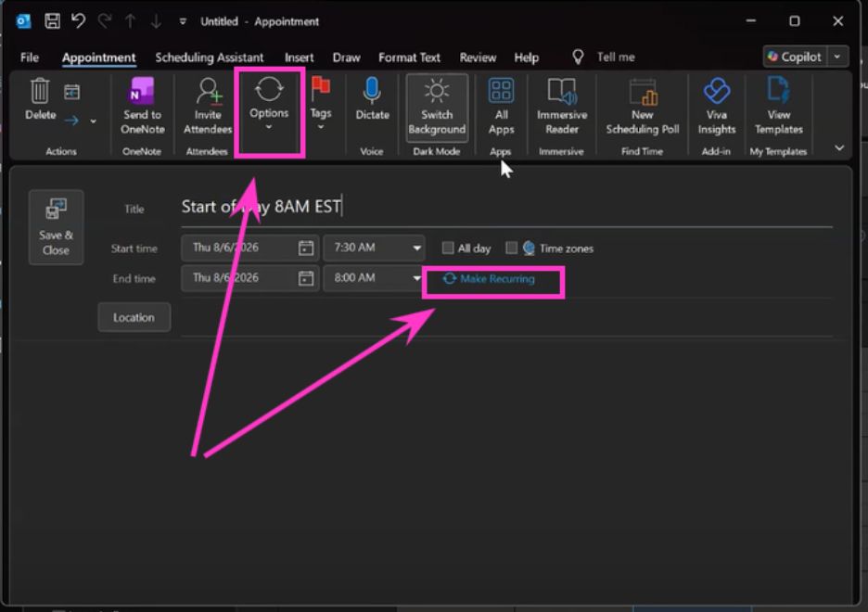
Task: Click the Tell me search box
Action: [x=616, y=57]
